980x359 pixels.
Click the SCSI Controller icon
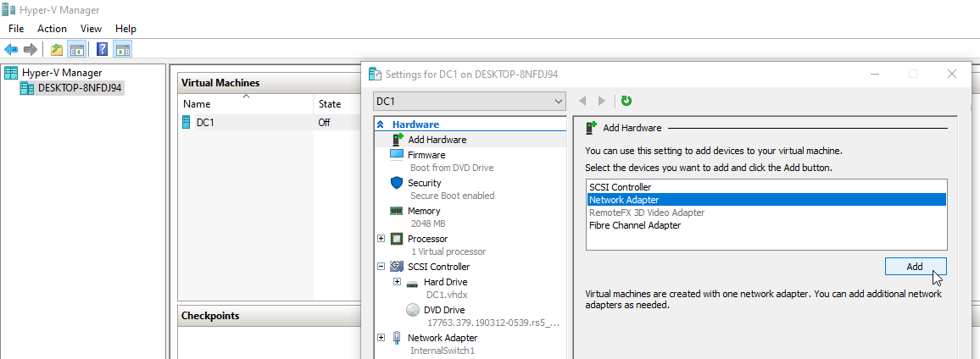tap(396, 267)
